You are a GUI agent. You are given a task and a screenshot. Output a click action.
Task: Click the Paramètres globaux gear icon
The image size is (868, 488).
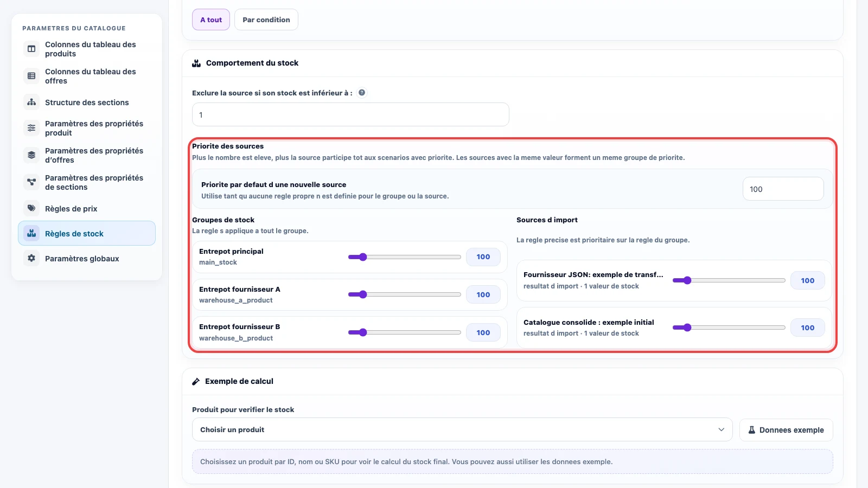click(31, 258)
